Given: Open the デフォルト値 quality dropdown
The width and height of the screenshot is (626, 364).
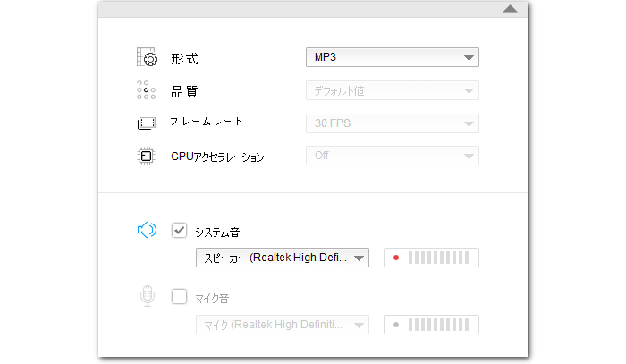Looking at the screenshot, I should [x=392, y=90].
